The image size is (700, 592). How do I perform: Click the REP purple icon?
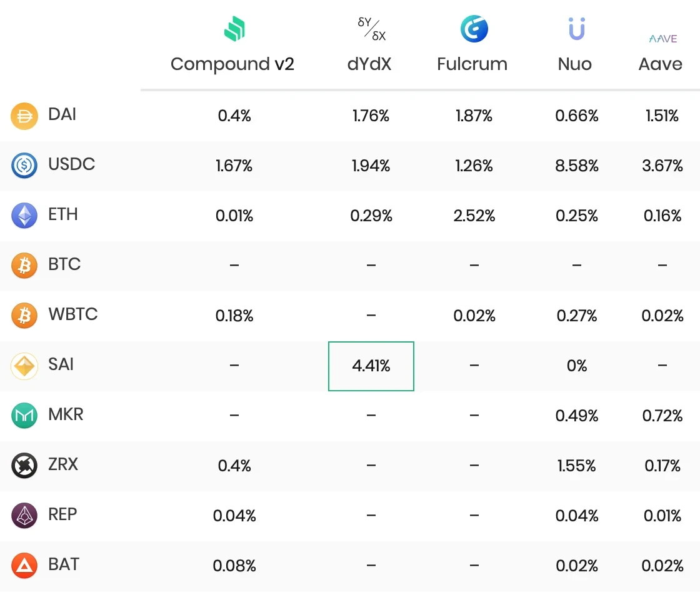(24, 516)
